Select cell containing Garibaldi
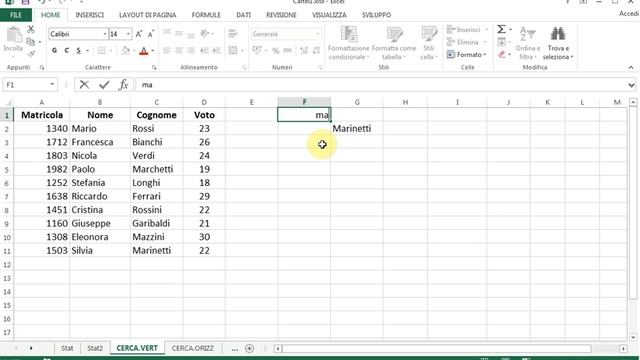The height and width of the screenshot is (360, 640). coord(157,223)
